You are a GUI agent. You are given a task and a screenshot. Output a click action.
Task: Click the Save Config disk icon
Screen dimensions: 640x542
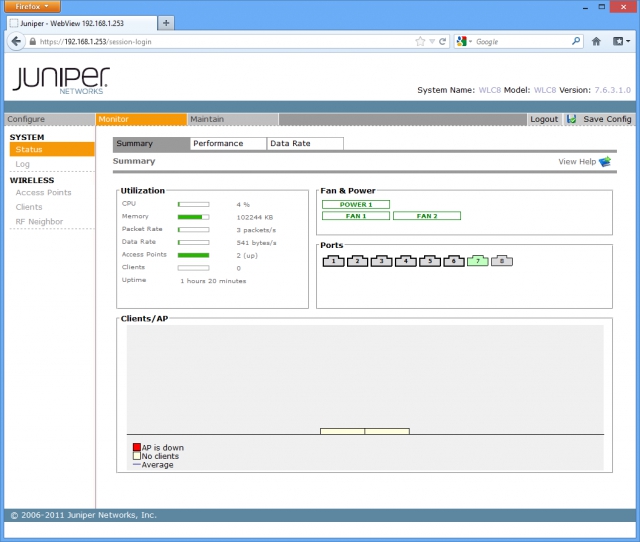coord(571,119)
